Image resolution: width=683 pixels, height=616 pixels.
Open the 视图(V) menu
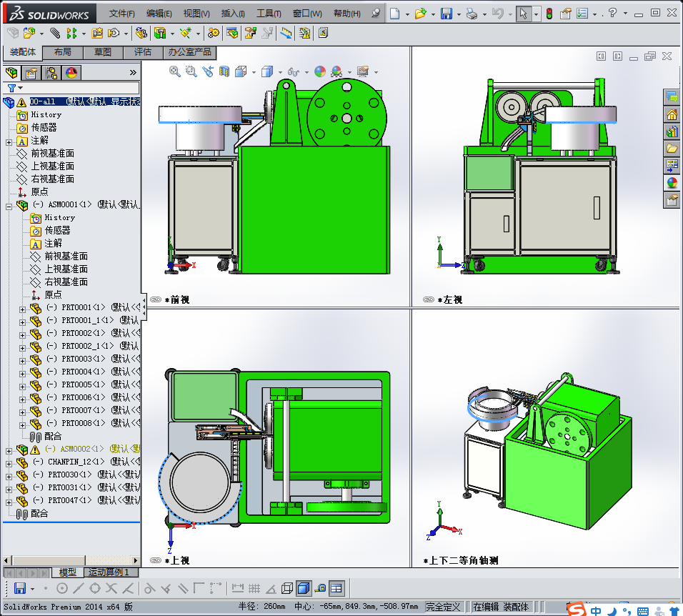click(196, 14)
